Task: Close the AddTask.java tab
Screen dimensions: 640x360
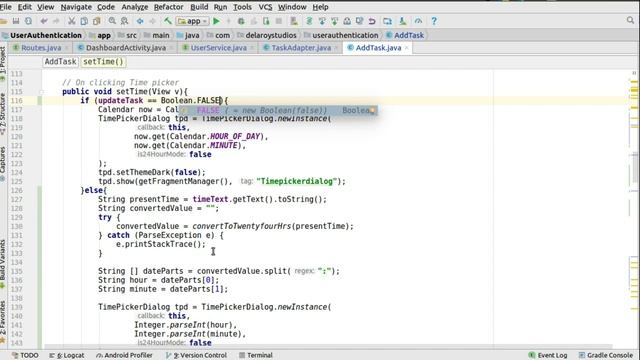Action: [407, 48]
